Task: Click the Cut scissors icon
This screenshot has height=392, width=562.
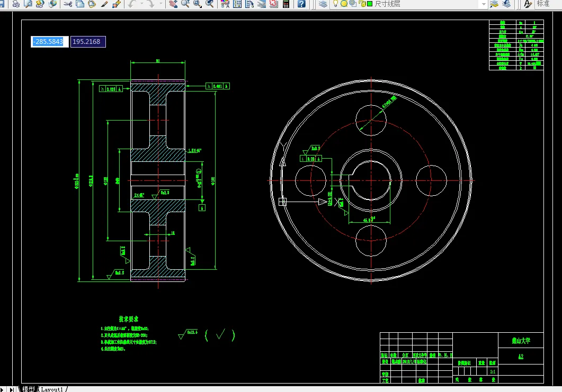Action: [x=68, y=4]
